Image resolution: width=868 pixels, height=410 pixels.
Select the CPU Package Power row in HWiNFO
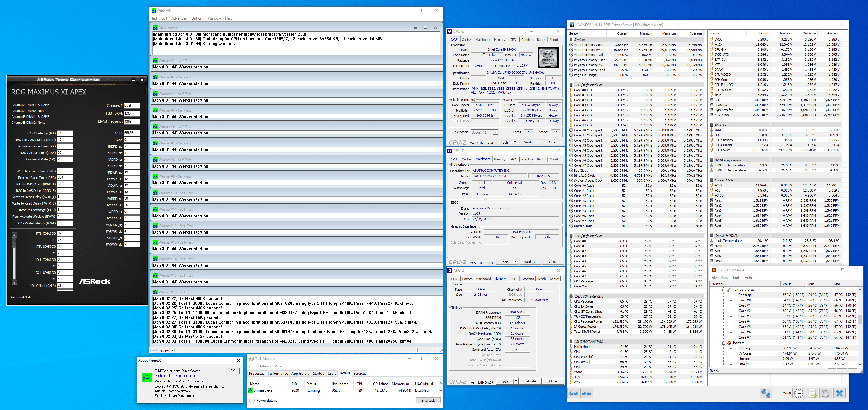coord(636,322)
